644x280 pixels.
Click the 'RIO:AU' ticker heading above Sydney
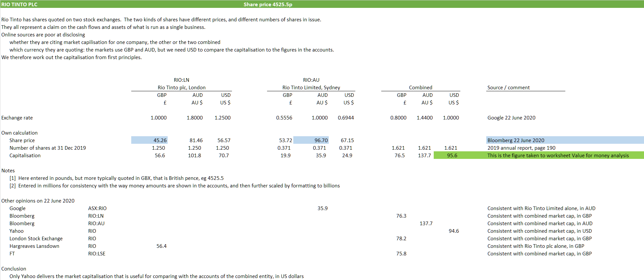pos(311,80)
